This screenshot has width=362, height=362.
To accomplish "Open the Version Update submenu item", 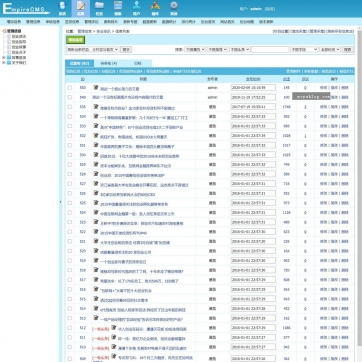I will pyautogui.click(x=266, y=22).
